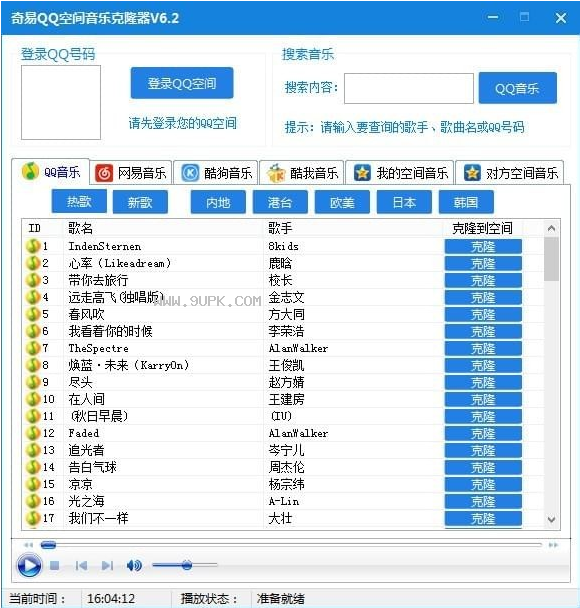Skip to the previous track
580x608 pixels.
(x=81, y=566)
